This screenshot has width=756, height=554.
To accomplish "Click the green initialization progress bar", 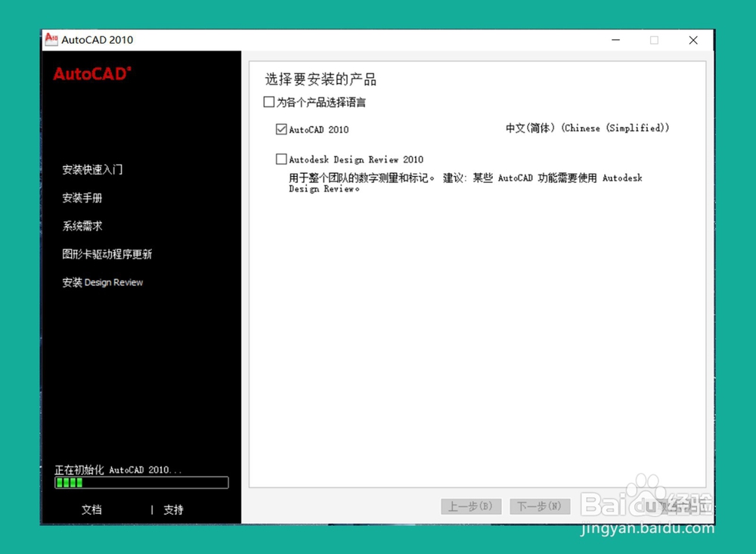I will 142,483.
